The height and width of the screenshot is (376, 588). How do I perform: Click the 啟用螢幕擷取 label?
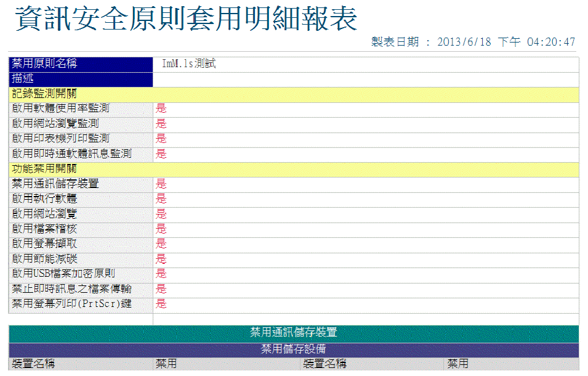coord(44,243)
